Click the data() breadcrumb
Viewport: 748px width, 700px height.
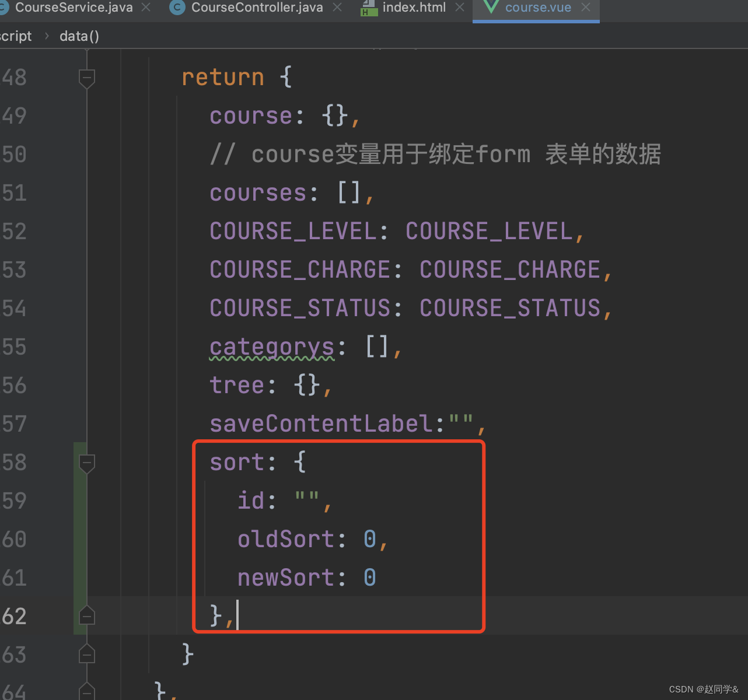(79, 36)
